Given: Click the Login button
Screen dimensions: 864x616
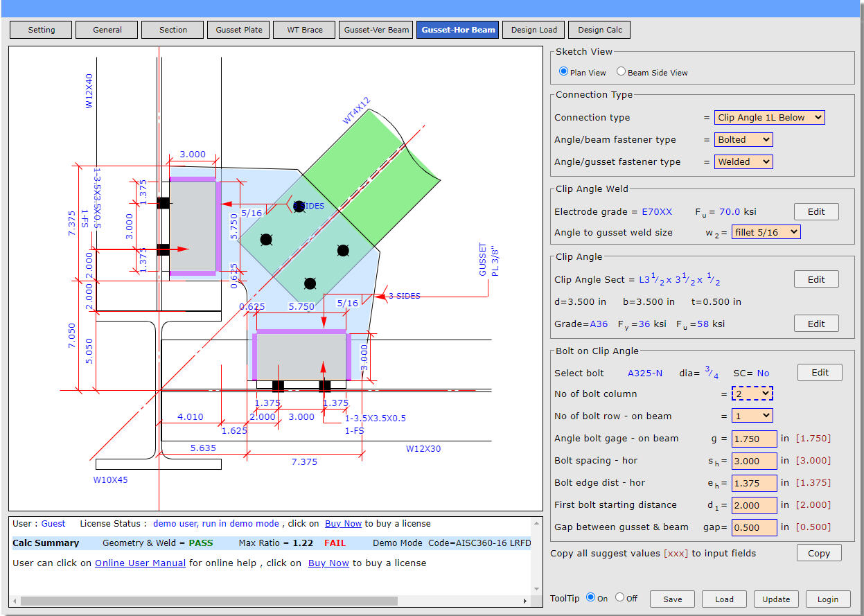Looking at the screenshot, I should tap(827, 599).
